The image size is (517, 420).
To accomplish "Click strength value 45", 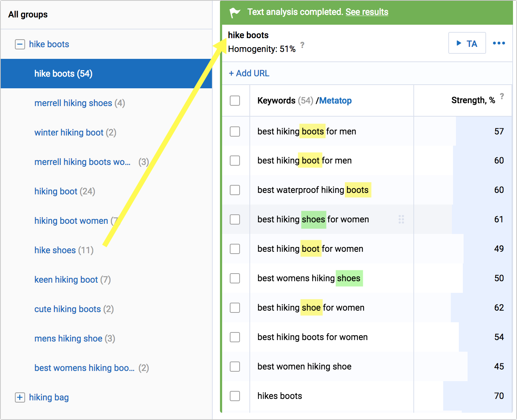I will click(x=499, y=367).
